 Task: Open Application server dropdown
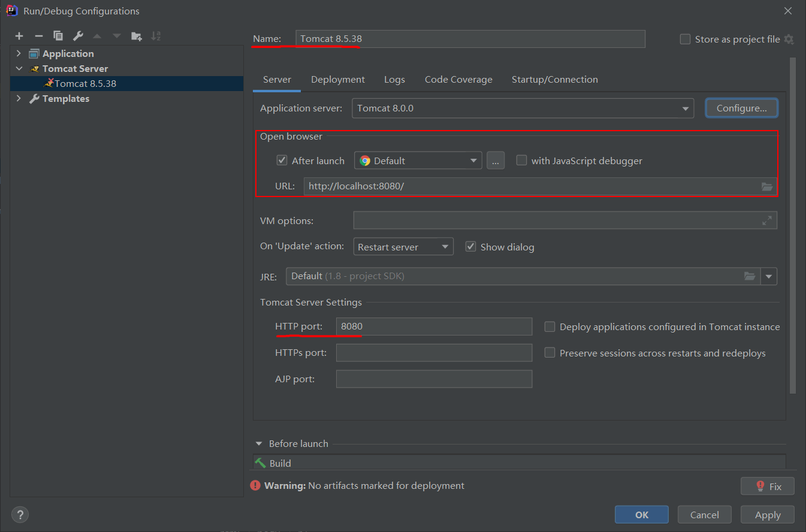[x=523, y=108]
